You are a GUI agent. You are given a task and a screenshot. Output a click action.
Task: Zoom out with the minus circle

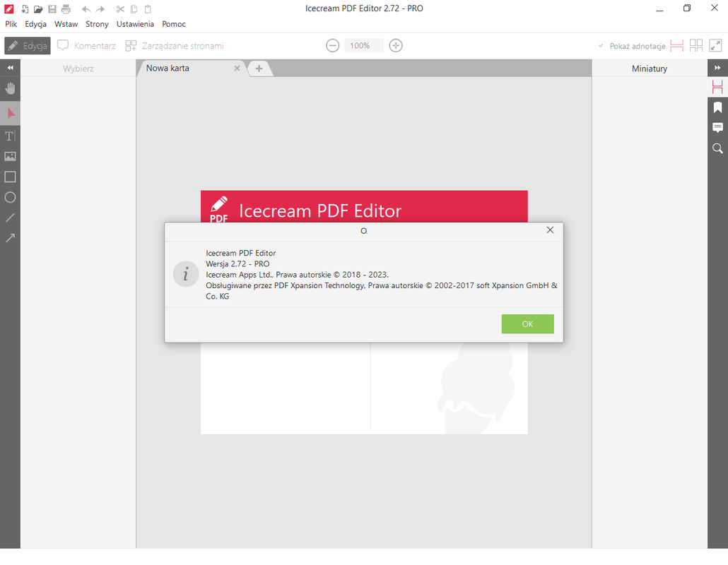pyautogui.click(x=332, y=45)
